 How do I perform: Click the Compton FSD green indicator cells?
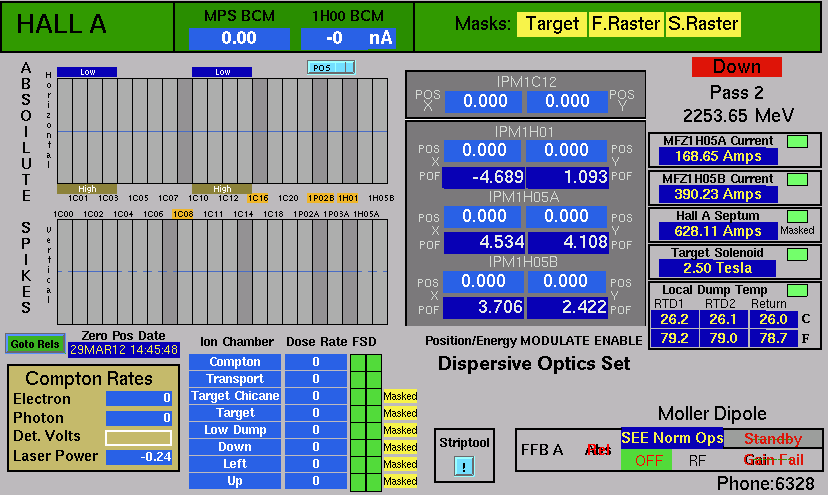coord(366,362)
